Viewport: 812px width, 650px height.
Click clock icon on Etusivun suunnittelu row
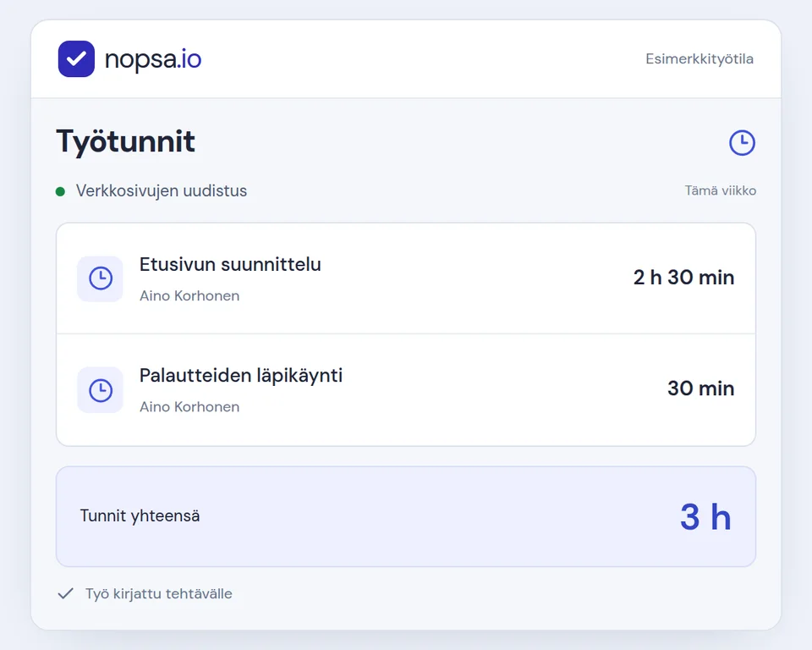coord(100,278)
